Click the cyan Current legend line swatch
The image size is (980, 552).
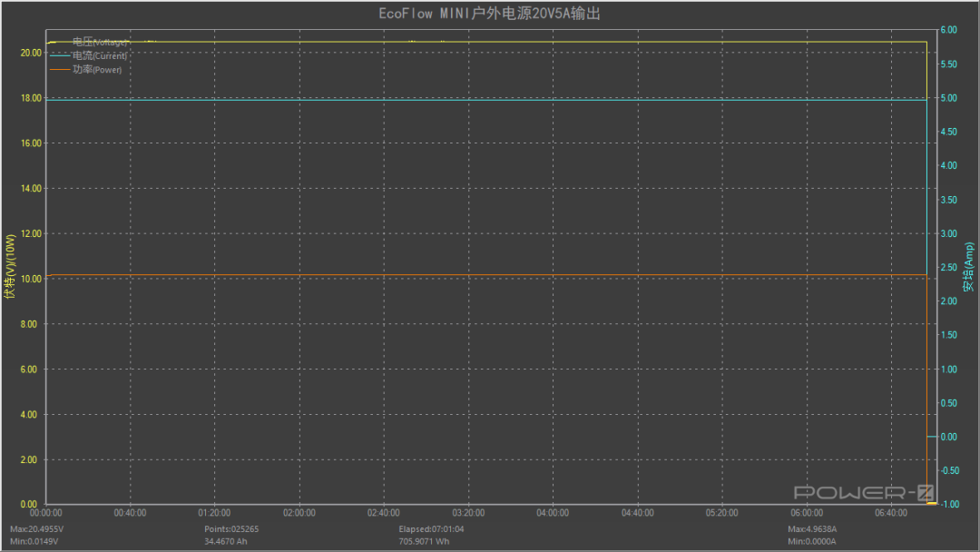pyautogui.click(x=60, y=55)
